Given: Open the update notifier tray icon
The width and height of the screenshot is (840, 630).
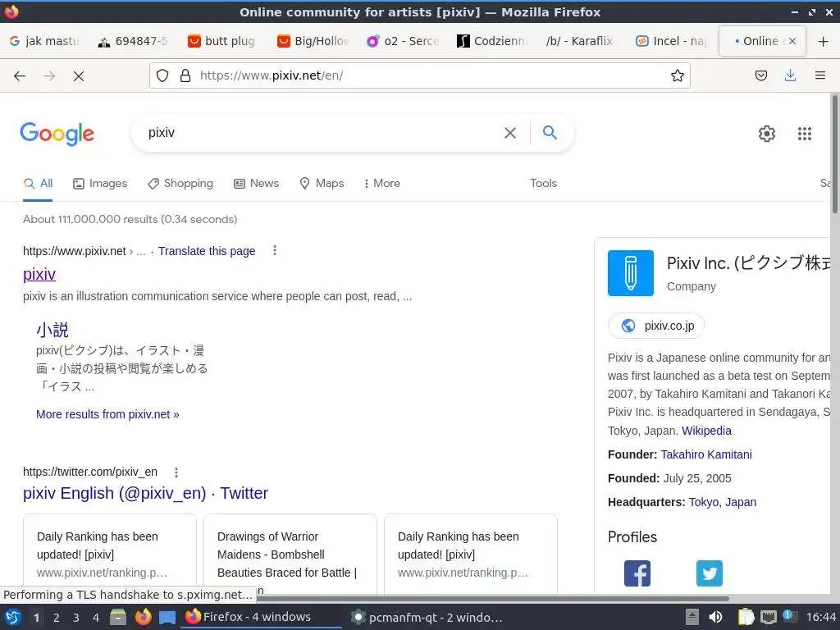Looking at the screenshot, I should pos(789,616).
